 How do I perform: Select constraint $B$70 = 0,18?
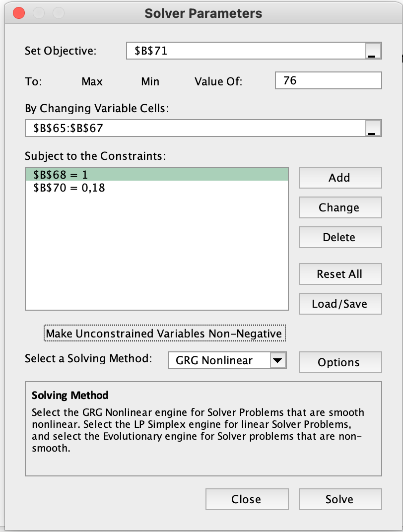[157, 188]
